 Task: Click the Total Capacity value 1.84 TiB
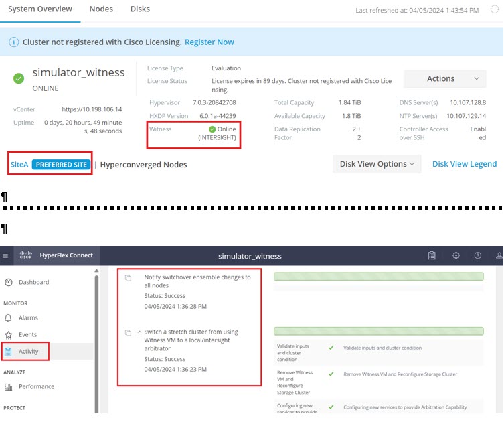point(349,102)
